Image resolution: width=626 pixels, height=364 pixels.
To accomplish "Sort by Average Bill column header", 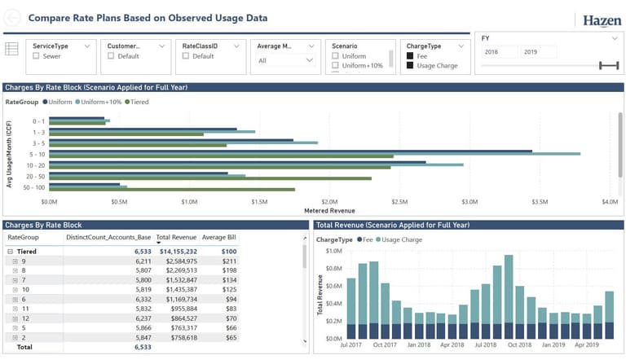I will [218, 237].
